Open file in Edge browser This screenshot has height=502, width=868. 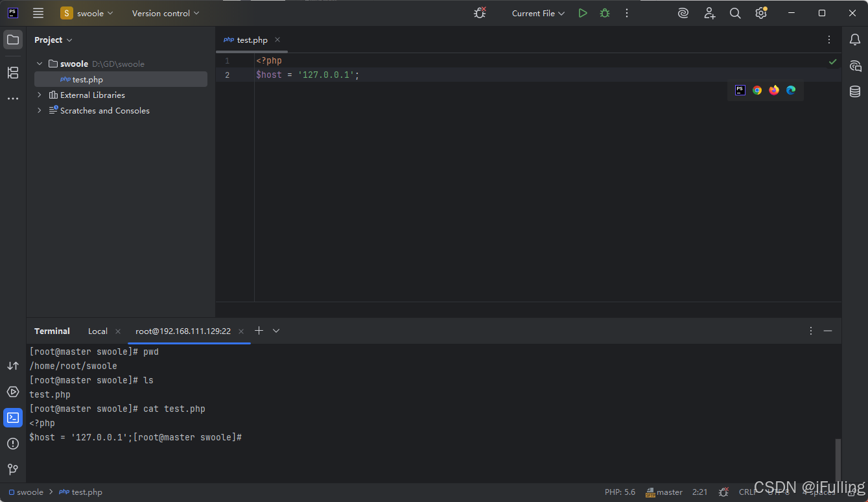coord(791,90)
